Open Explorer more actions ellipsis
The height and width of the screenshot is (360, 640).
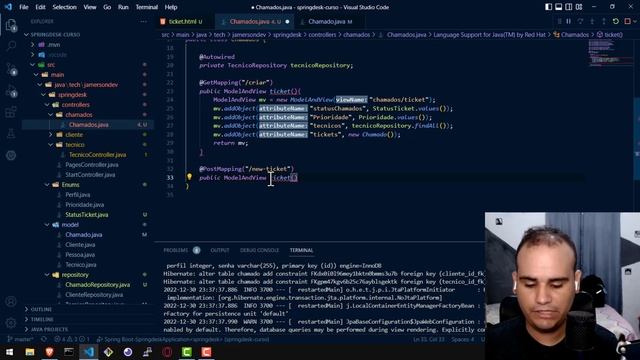pos(143,21)
